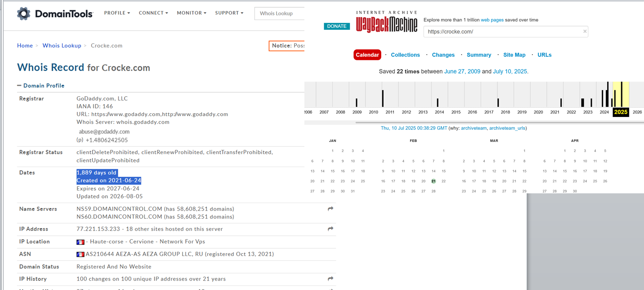Open the July 10, 2025 capture link
644x290 pixels.
510,71
